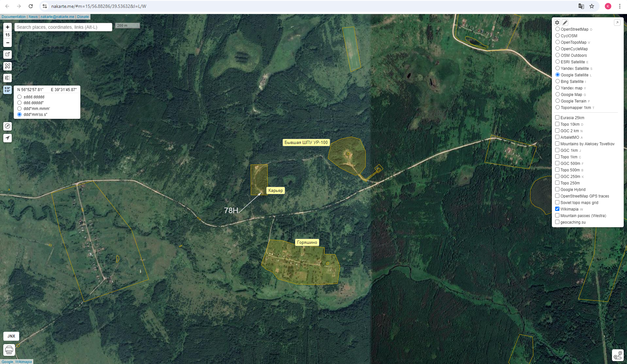Open the azimuth compass tool

tap(8, 126)
